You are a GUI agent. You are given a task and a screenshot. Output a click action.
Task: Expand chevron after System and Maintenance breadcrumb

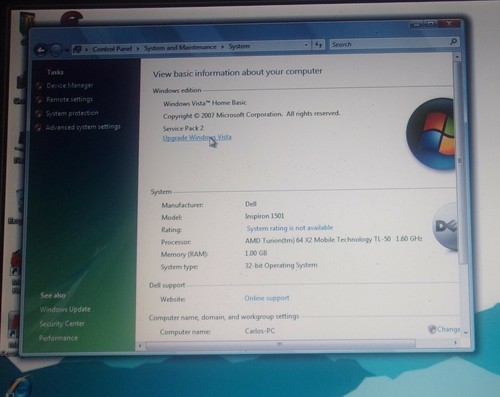coord(223,47)
